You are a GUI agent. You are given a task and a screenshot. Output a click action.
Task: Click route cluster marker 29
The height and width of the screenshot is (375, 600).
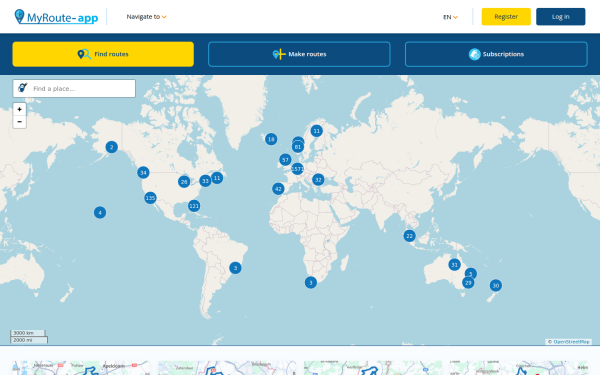[468, 283]
